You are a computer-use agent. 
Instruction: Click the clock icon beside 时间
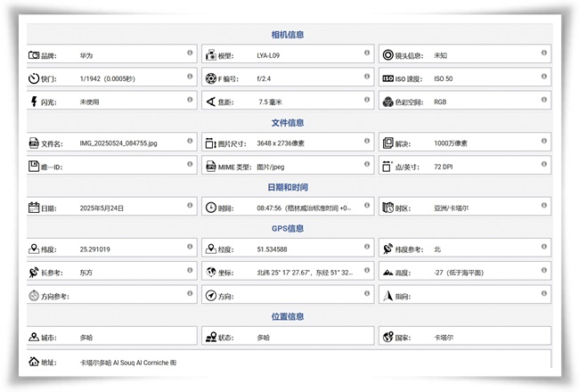211,208
